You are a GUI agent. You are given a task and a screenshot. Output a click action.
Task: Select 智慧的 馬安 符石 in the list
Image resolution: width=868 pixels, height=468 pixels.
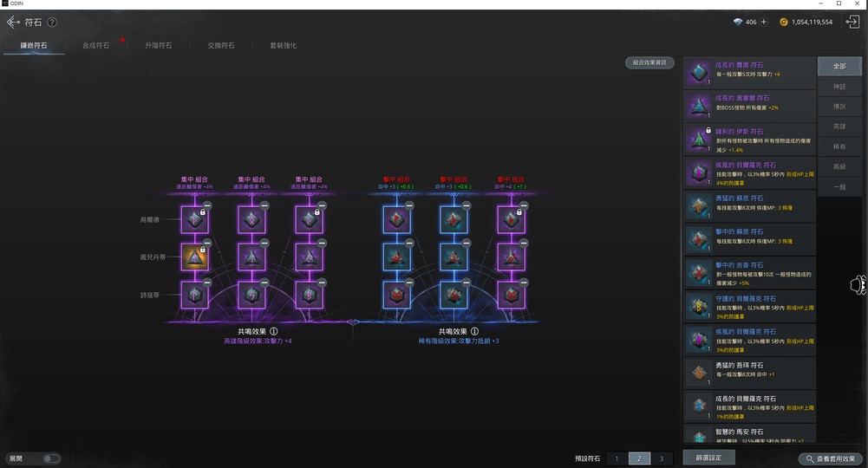click(749, 433)
